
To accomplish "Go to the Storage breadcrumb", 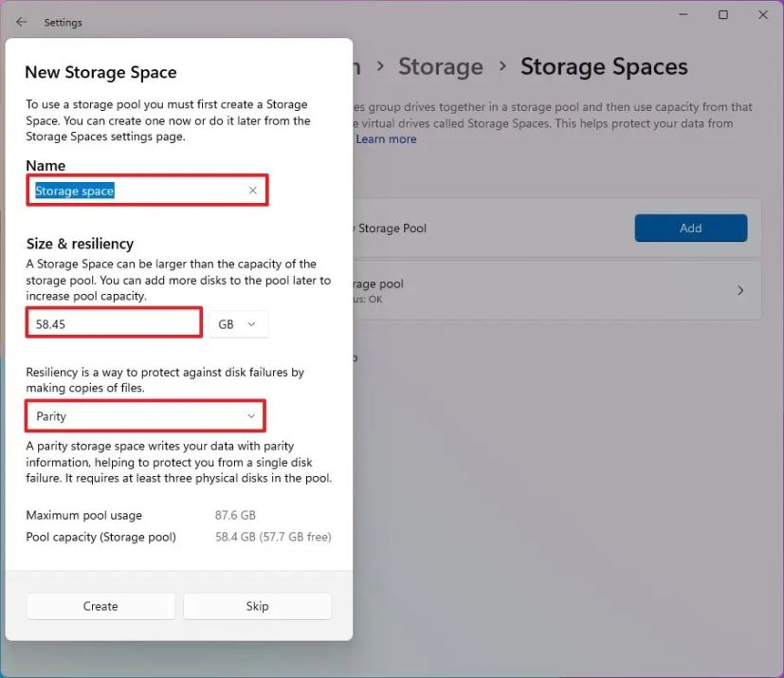I will pyautogui.click(x=440, y=67).
